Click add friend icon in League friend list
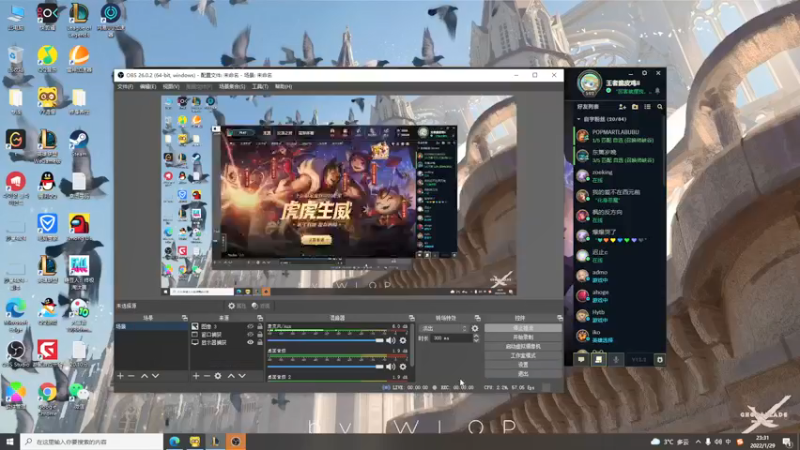This screenshot has width=800, height=450. pyautogui.click(x=622, y=107)
